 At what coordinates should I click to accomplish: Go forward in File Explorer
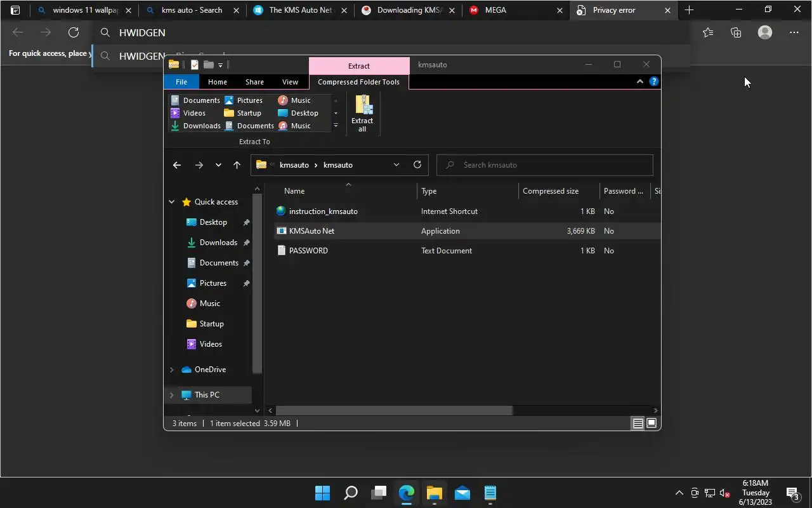click(x=199, y=165)
